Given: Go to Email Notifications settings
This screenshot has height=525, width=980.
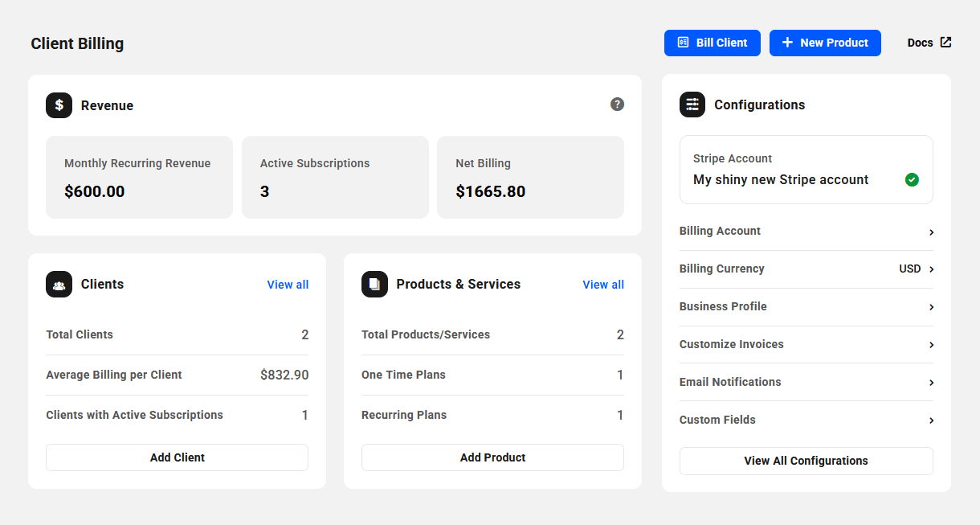Looking at the screenshot, I should click(806, 383).
